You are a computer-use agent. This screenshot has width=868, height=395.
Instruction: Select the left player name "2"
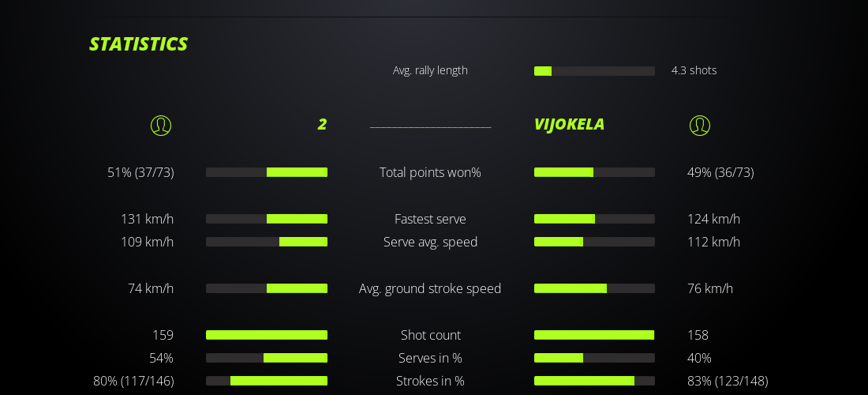click(322, 125)
